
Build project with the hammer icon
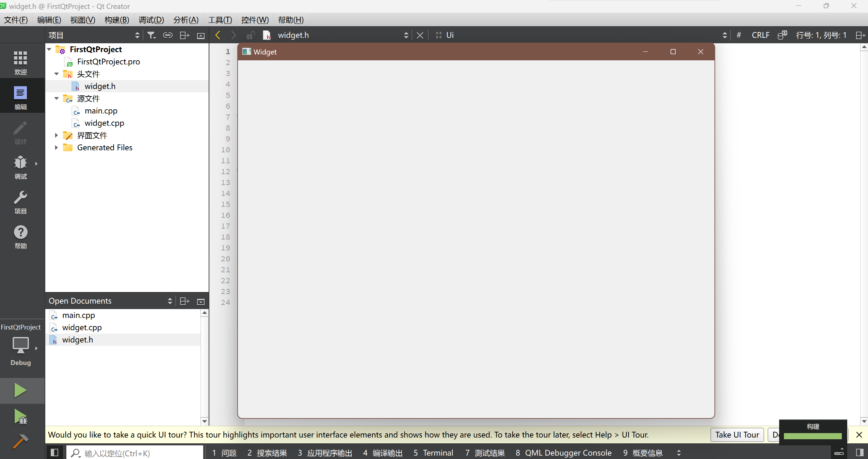[20, 441]
